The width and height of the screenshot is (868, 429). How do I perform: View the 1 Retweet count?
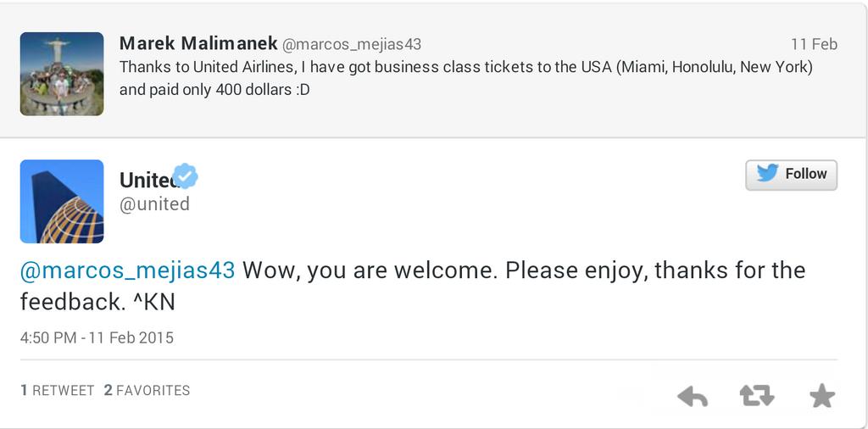[x=57, y=391]
